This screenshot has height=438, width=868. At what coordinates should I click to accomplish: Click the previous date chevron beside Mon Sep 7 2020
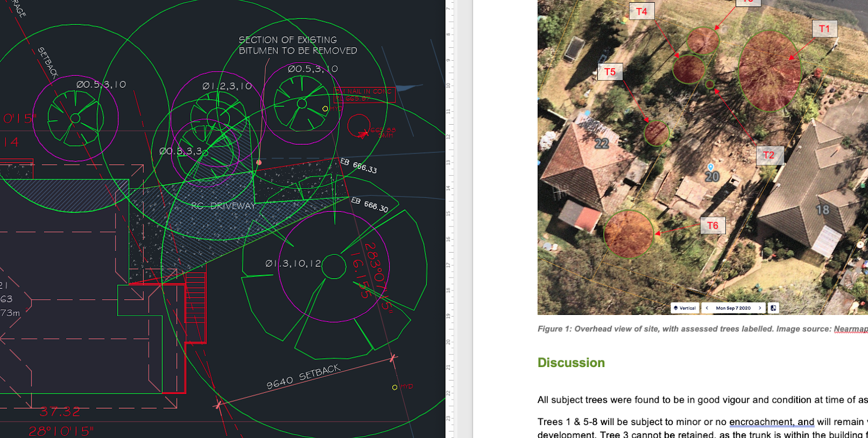(707, 308)
